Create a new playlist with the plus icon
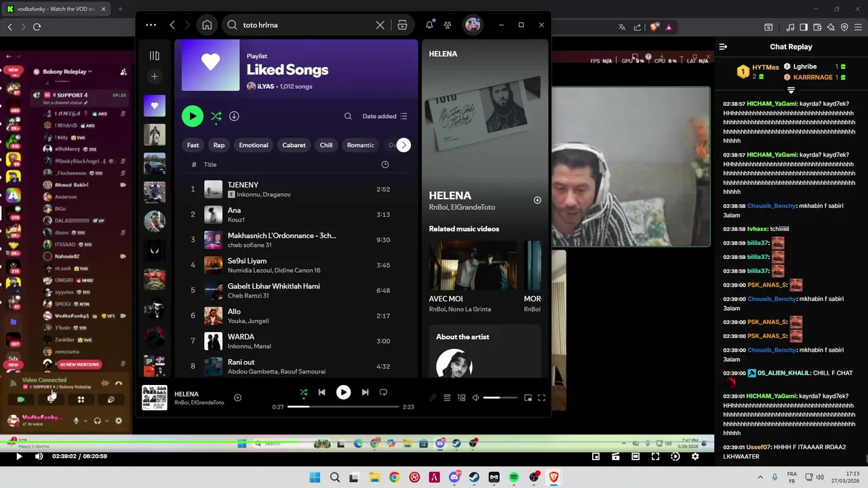 point(155,77)
